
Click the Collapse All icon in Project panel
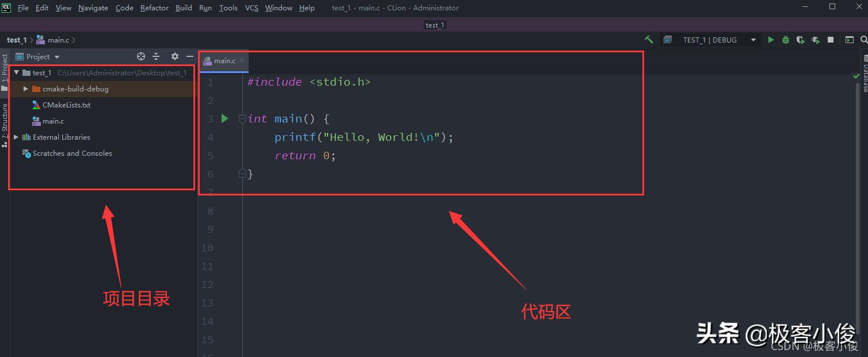pos(156,56)
